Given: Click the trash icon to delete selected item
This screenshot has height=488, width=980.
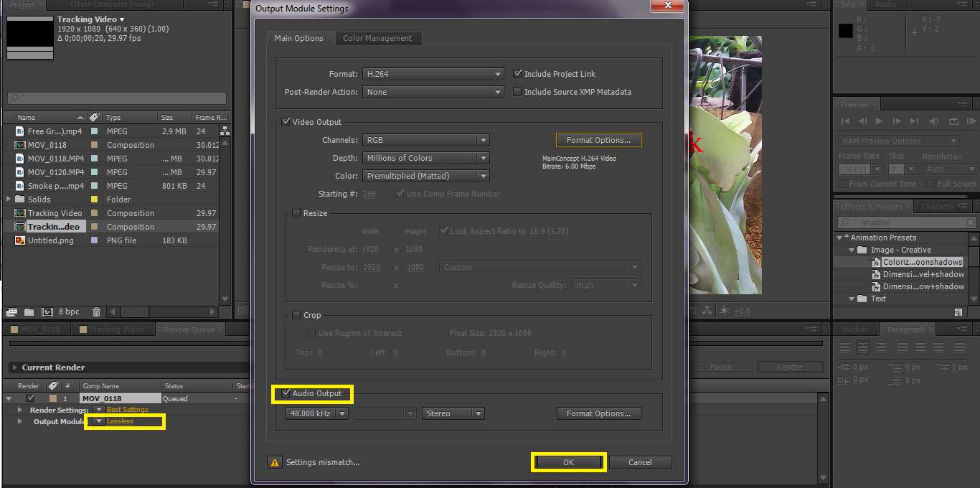Looking at the screenshot, I should pyautogui.click(x=97, y=311).
